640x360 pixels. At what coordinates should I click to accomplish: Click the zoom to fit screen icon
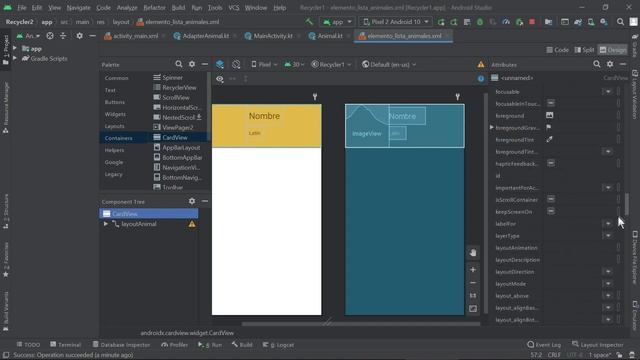(x=473, y=309)
